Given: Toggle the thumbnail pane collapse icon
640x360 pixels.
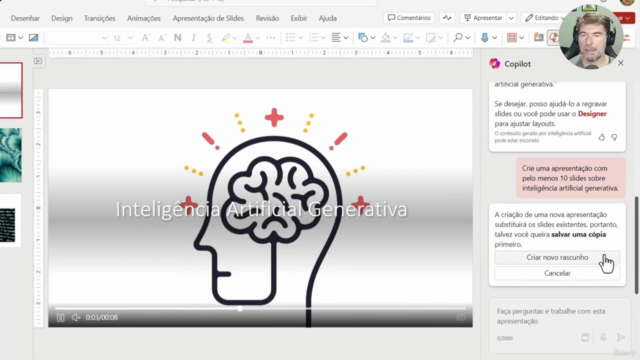Looking at the screenshot, I should tap(38, 61).
